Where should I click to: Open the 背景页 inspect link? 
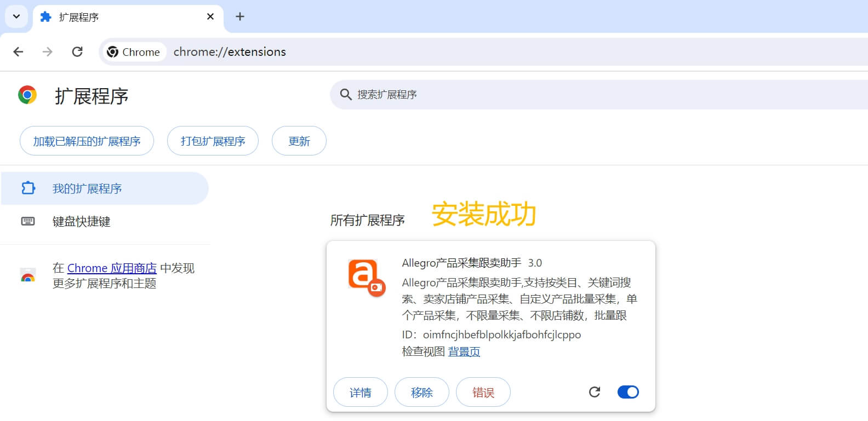(x=464, y=351)
